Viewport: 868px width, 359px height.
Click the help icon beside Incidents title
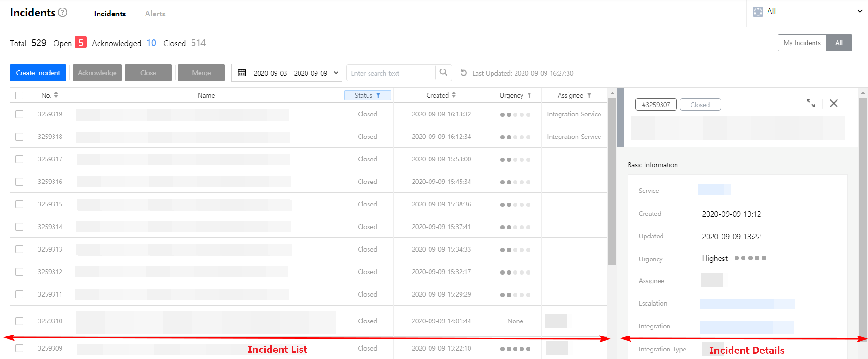click(62, 13)
